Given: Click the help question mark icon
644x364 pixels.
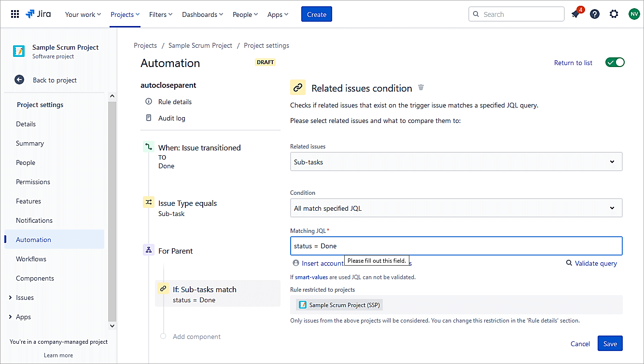Looking at the screenshot, I should pos(595,14).
